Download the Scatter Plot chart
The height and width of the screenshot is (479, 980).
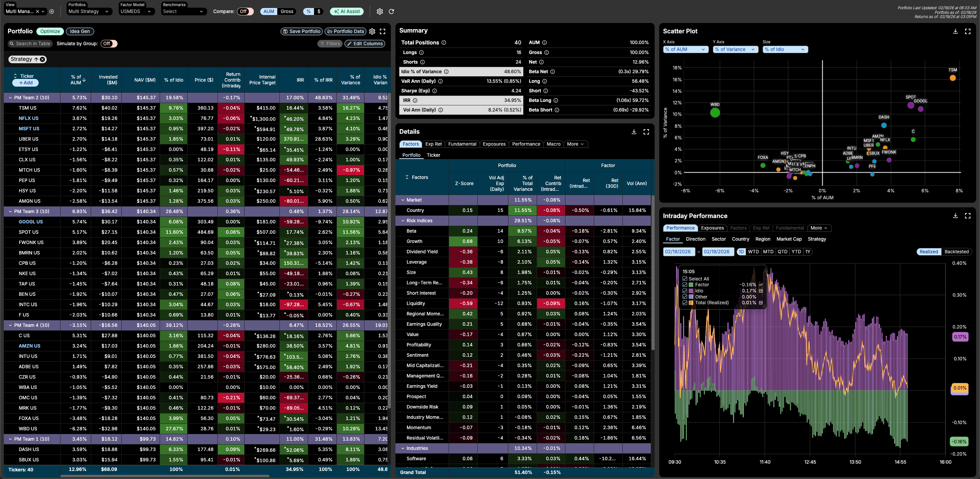tap(955, 31)
